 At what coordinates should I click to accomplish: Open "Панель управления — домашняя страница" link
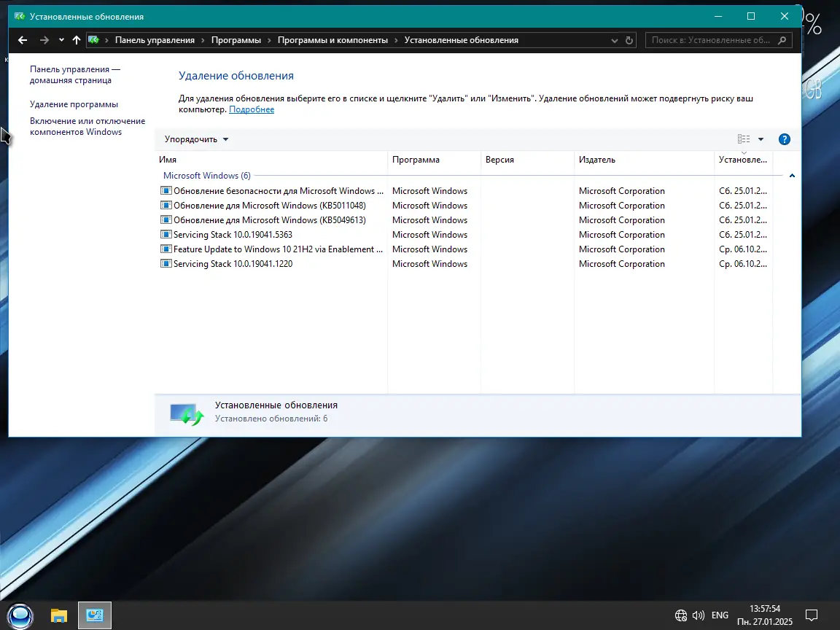click(75, 74)
